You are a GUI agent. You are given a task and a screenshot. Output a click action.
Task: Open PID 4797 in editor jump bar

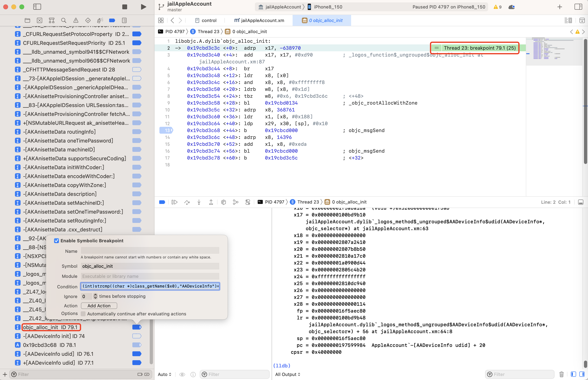[x=171, y=31]
